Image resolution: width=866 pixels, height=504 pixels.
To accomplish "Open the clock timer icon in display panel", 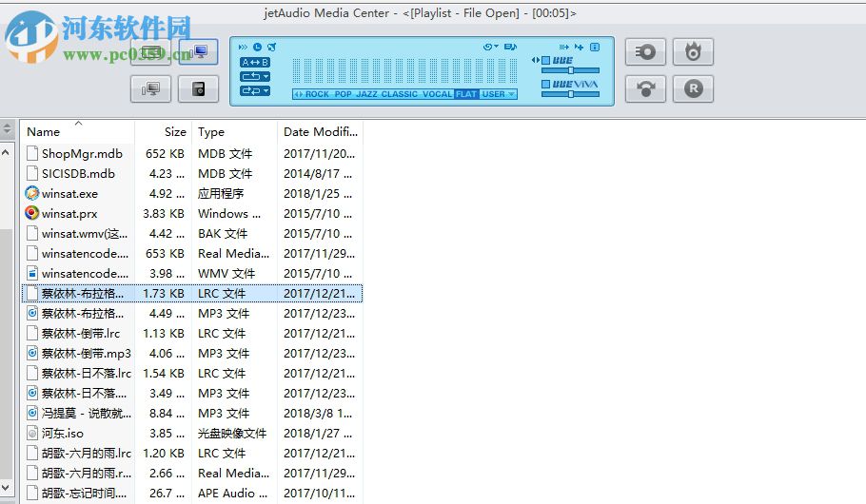I will (x=257, y=47).
